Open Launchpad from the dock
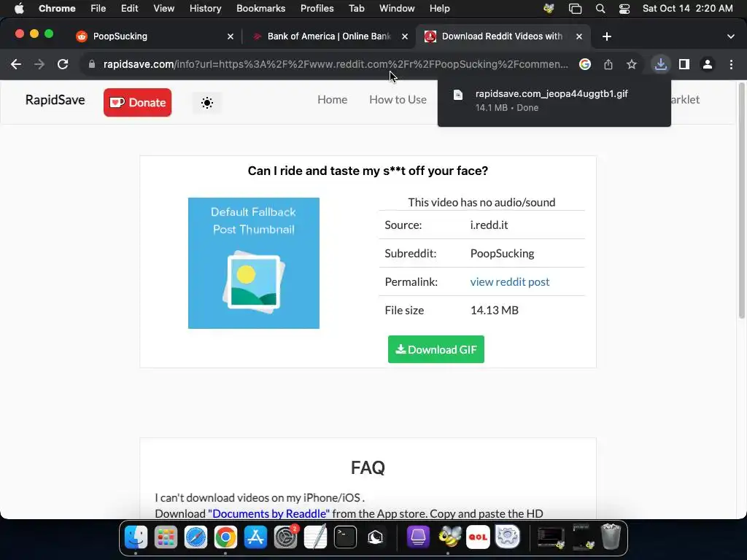 click(166, 537)
